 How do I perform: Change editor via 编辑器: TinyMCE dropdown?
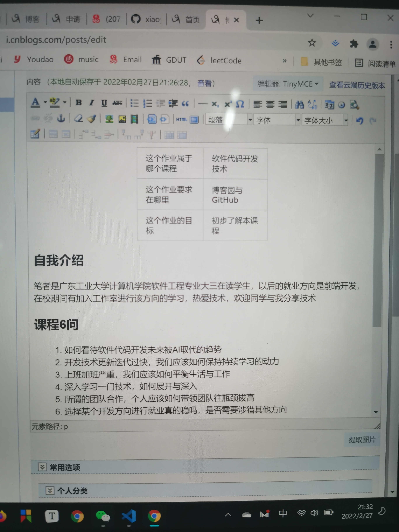point(288,84)
